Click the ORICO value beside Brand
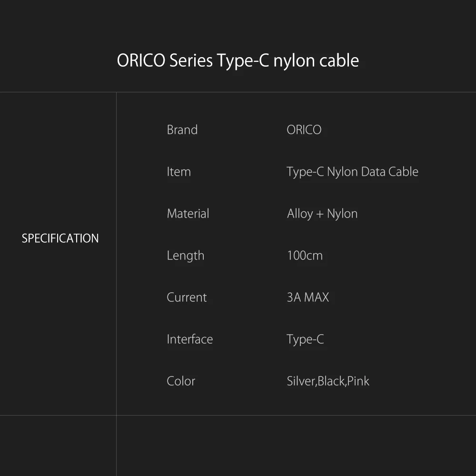Image resolution: width=476 pixels, height=476 pixels. 304,130
